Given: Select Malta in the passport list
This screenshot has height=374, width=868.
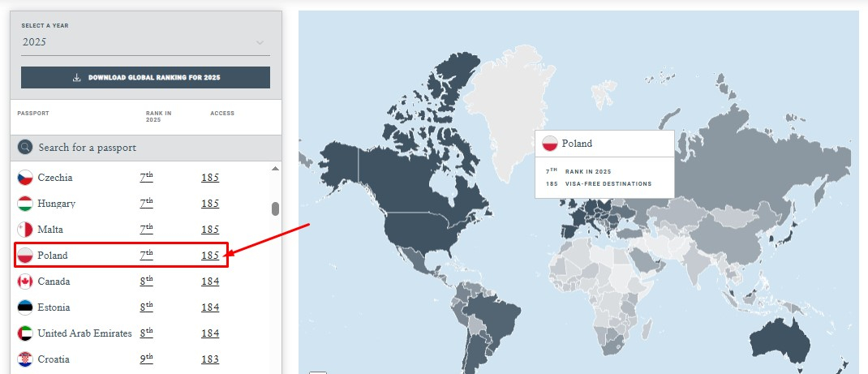Looking at the screenshot, I should 50,230.
